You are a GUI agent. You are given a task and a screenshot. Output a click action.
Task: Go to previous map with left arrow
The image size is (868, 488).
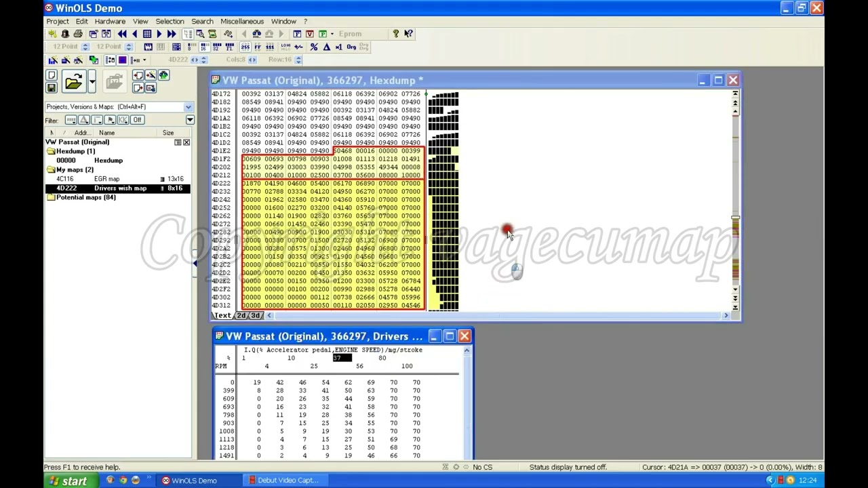pos(134,34)
